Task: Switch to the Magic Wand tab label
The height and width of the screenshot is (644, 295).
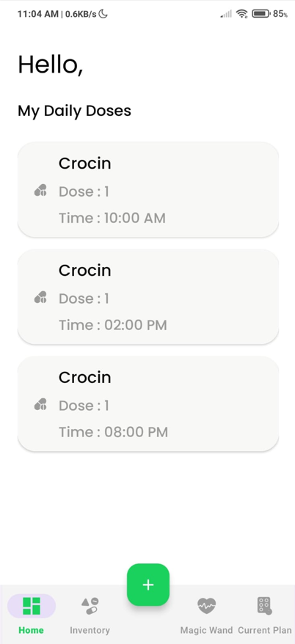Action: click(206, 630)
